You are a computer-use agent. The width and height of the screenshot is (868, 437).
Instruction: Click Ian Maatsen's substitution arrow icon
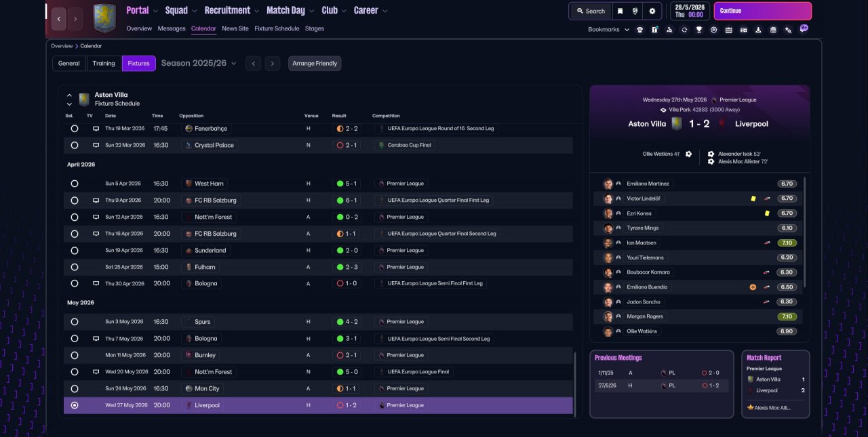click(x=767, y=243)
